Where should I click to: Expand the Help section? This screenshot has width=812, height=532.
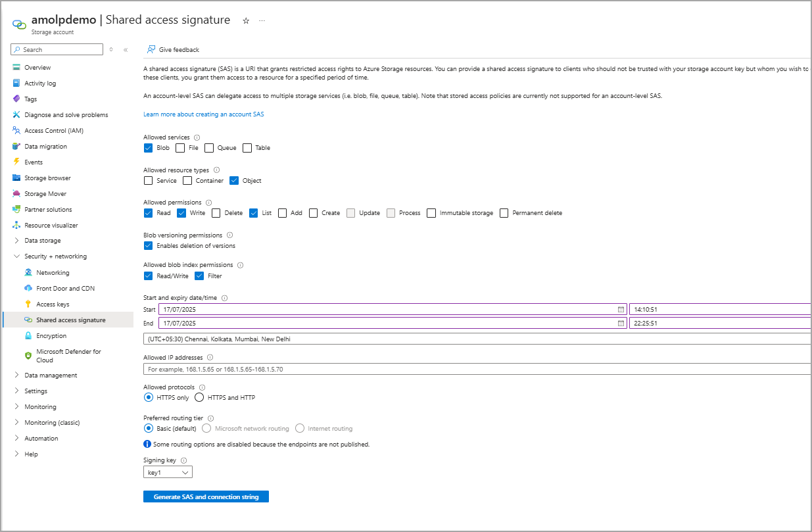[16, 454]
